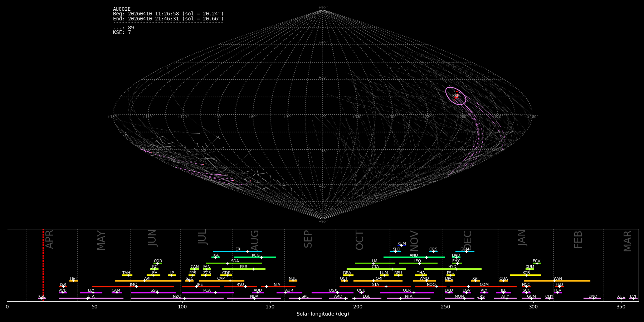Click the KUM shower label

click(x=402, y=244)
